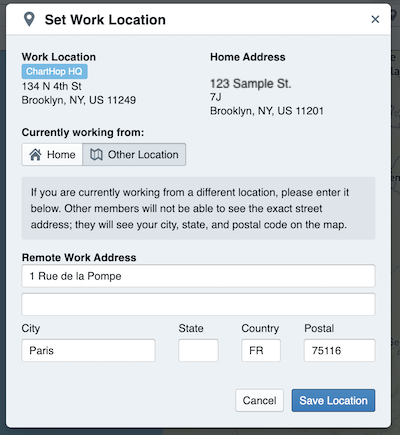Click the 'Set Work Location' dialog title
This screenshot has height=435, width=400.
point(105,20)
